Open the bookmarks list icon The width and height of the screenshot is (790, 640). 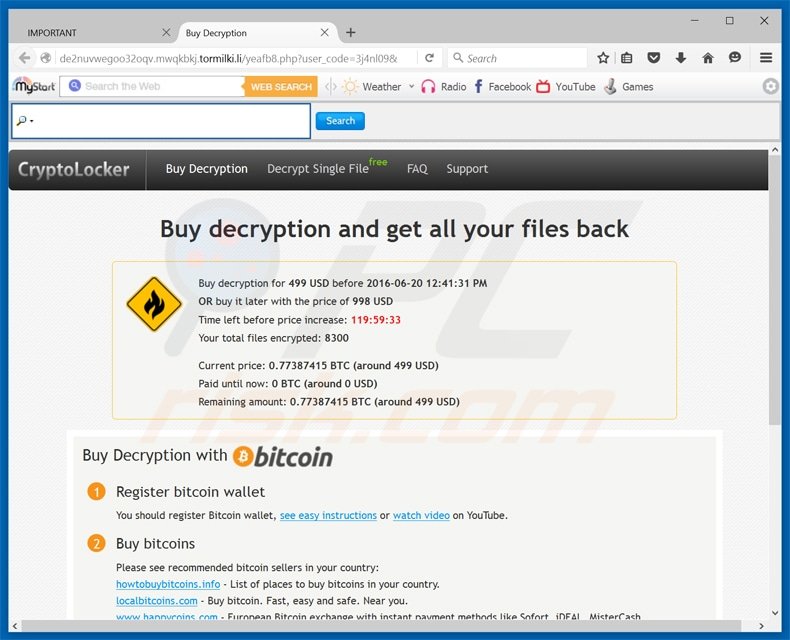point(626,58)
